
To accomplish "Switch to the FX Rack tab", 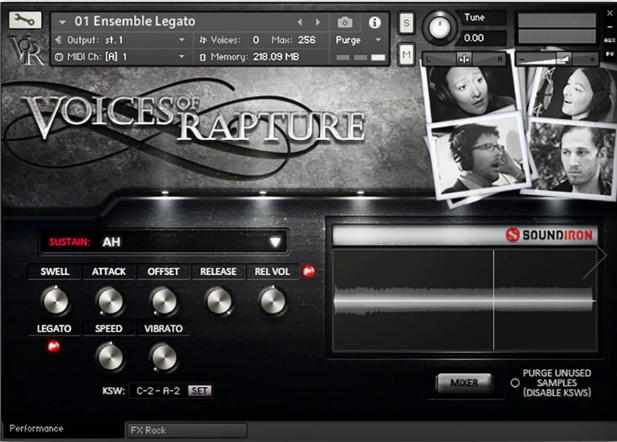I will pos(187,430).
